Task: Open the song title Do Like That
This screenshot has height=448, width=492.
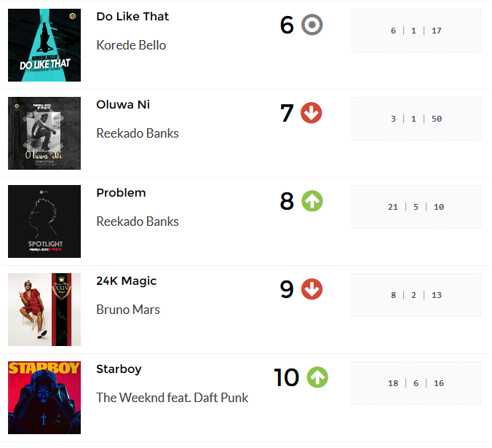Action: coord(132,17)
